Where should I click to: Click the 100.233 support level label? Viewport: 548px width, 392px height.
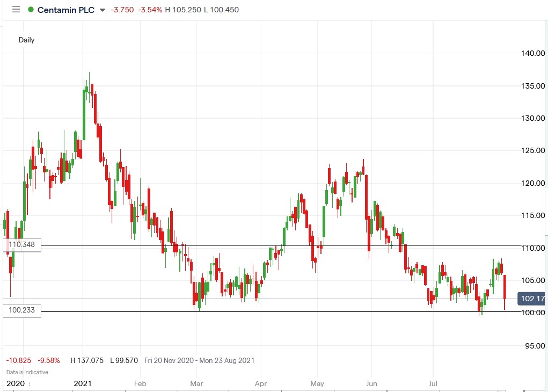tap(21, 310)
